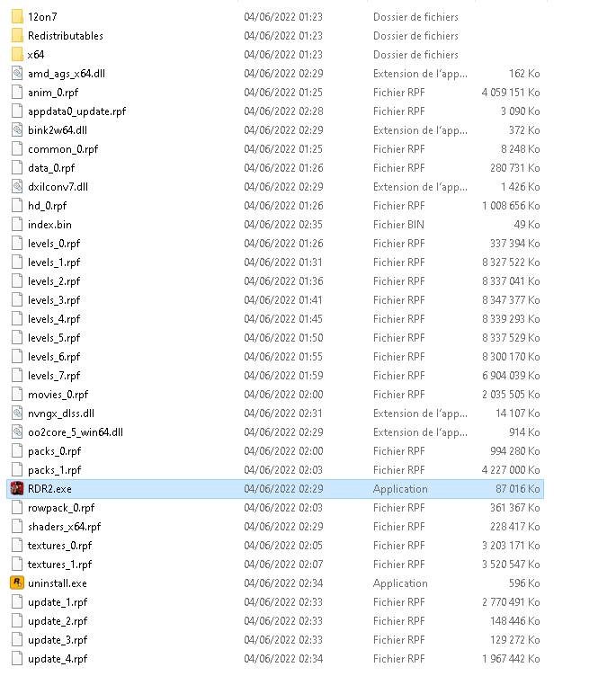Select the shaders_x64.rpf file name
This screenshot has height=685, width=616.
point(64,527)
